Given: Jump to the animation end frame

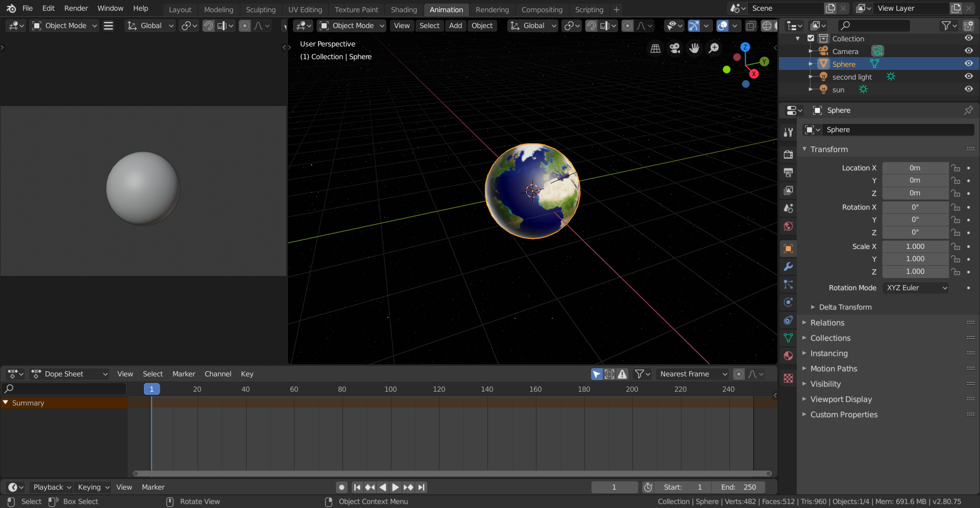Looking at the screenshot, I should pos(421,487).
